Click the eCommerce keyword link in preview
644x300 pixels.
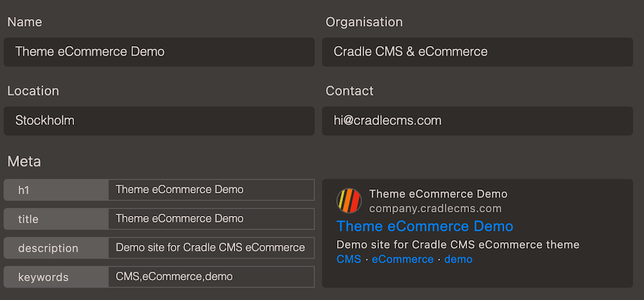pos(403,259)
